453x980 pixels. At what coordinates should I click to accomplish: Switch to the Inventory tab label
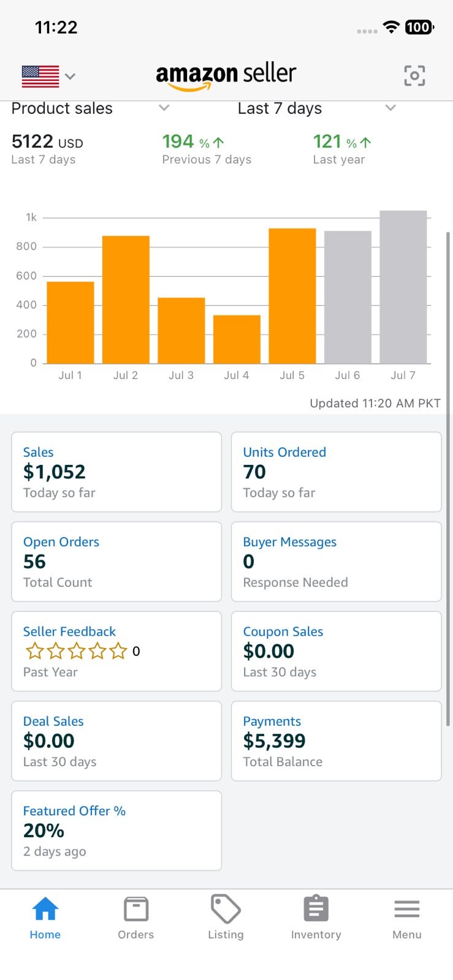point(316,935)
